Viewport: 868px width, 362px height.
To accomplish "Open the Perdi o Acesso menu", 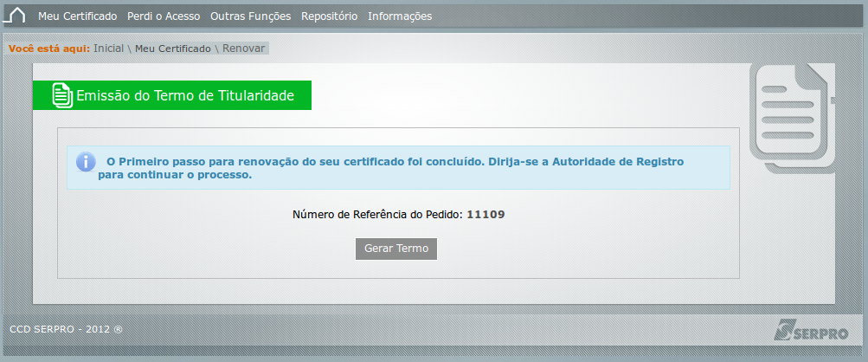I will [164, 16].
